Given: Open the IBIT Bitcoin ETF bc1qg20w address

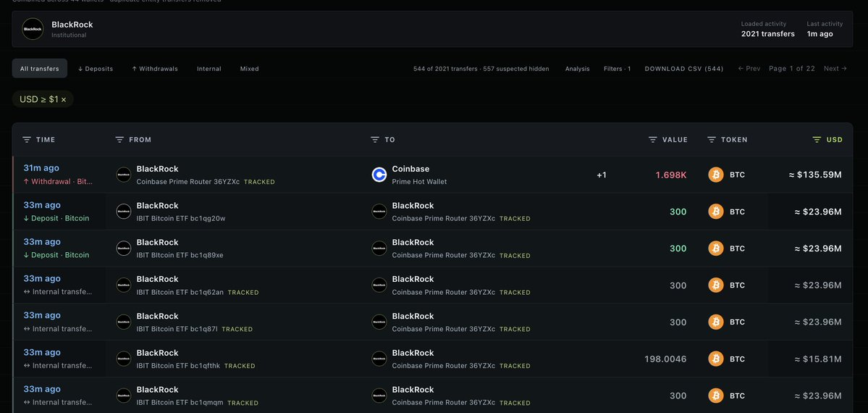Looking at the screenshot, I should point(181,218).
